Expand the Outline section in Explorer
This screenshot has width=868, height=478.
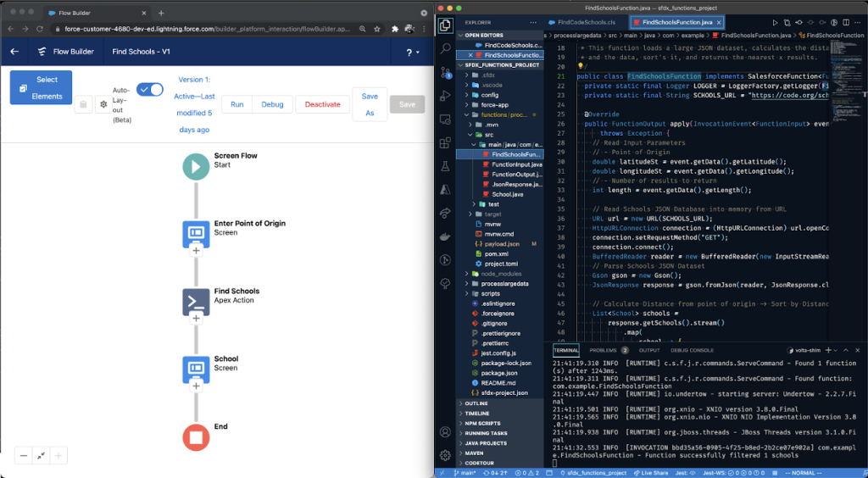[x=477, y=403]
